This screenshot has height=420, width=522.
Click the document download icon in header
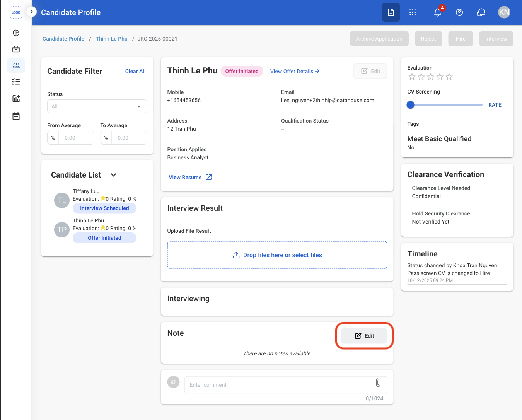point(391,12)
